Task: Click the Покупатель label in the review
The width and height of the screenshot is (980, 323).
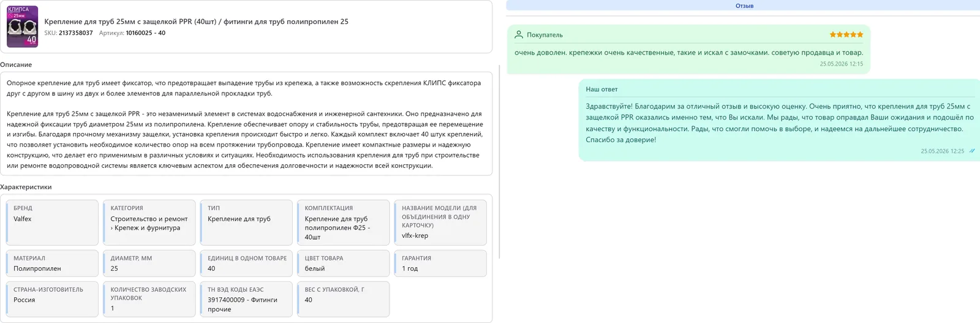Action: coord(545,35)
